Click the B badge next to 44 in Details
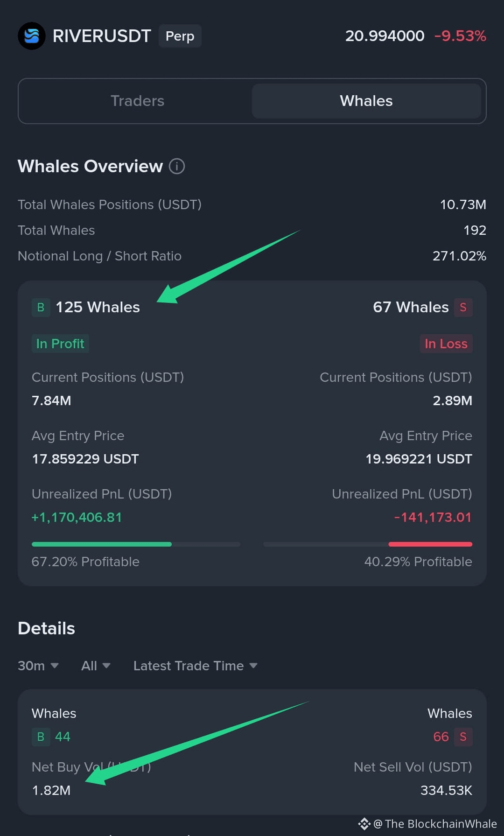The width and height of the screenshot is (504, 836). 41,737
